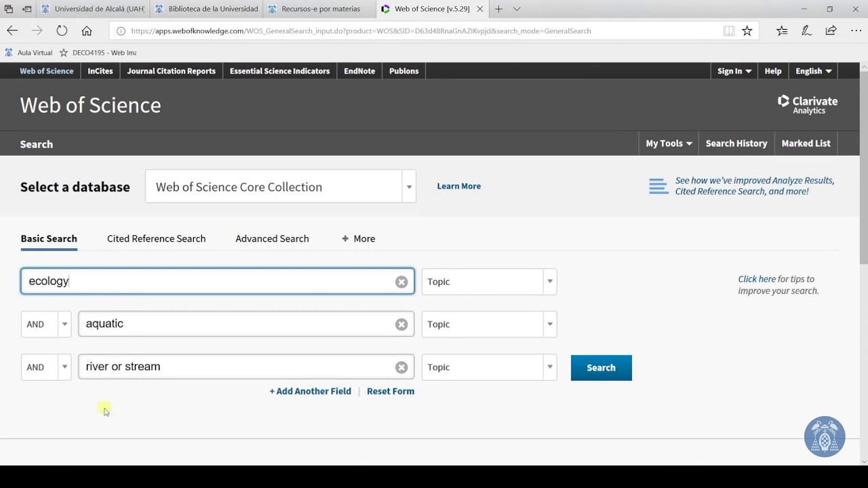868x488 pixels.
Task: Switch to Biblioteca de la Universidad tab
Action: coord(207,9)
